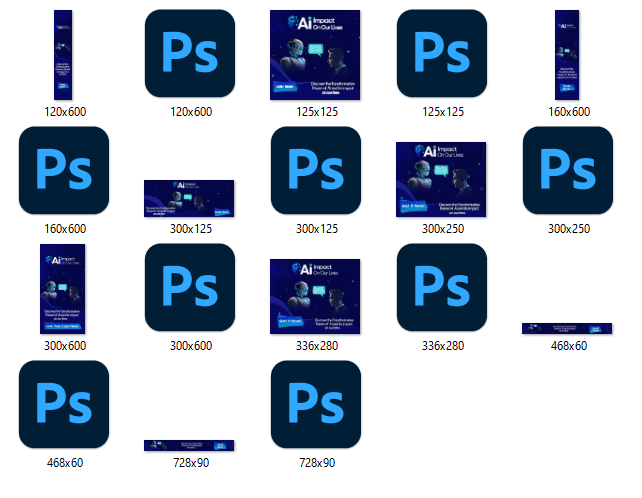This screenshot has height=498, width=642.
Task: Select the 160x600 Photoshop file icon
Action: click(64, 170)
